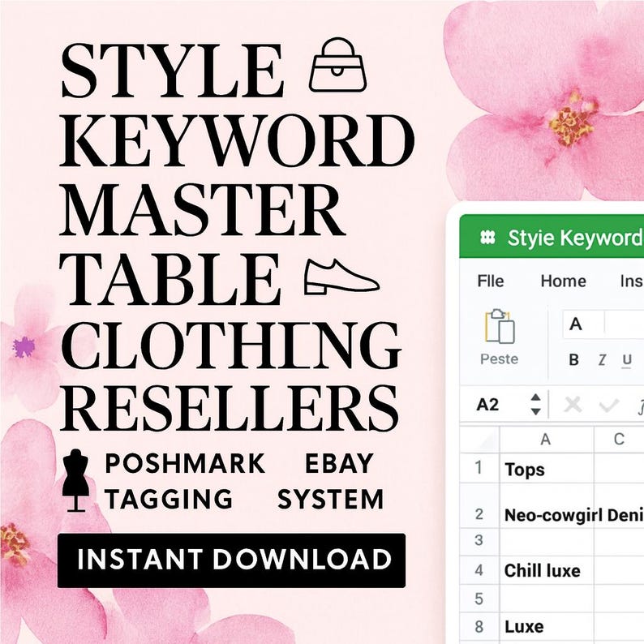
Task: Select the Luxe cell
Action: (x=547, y=627)
